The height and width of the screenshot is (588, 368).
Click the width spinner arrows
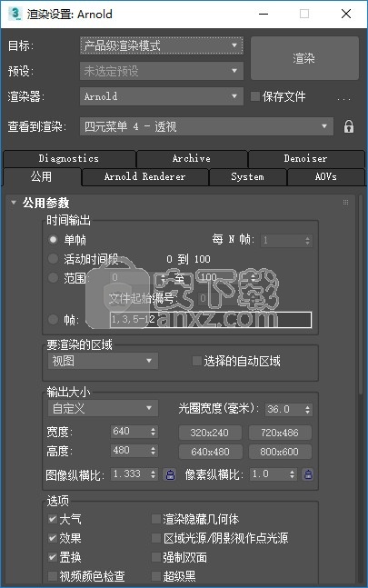[x=154, y=432]
